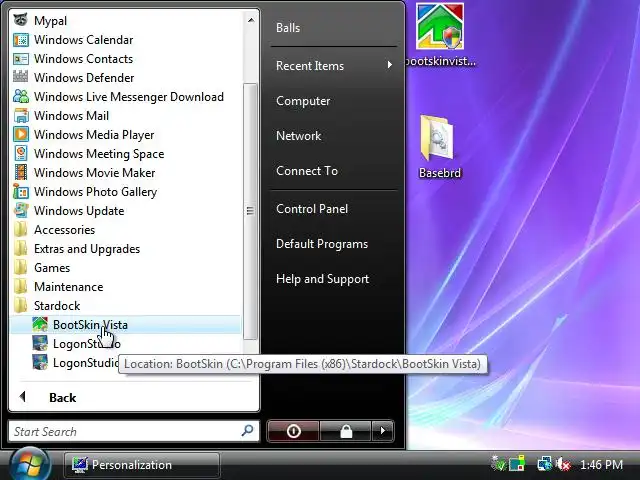Open the Recent Items submenu
640x480 pixels.
(333, 66)
